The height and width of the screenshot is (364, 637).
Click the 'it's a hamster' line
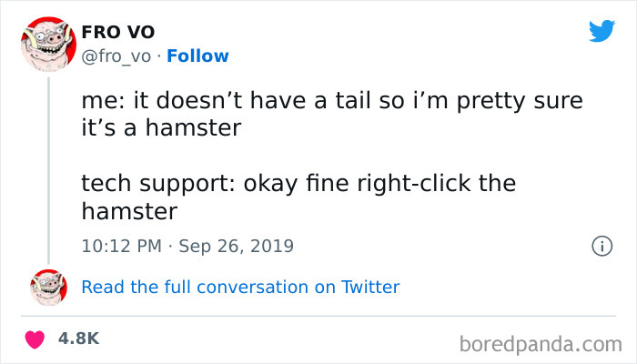tap(160, 127)
